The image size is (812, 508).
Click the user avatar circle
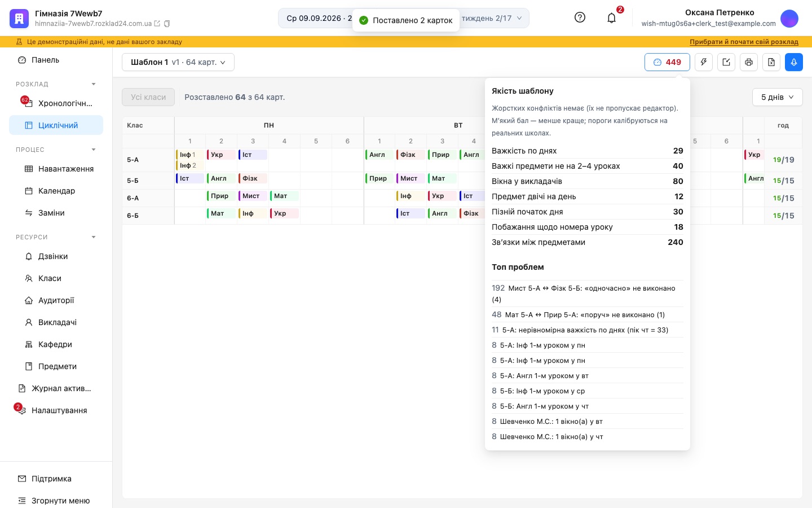(789, 18)
